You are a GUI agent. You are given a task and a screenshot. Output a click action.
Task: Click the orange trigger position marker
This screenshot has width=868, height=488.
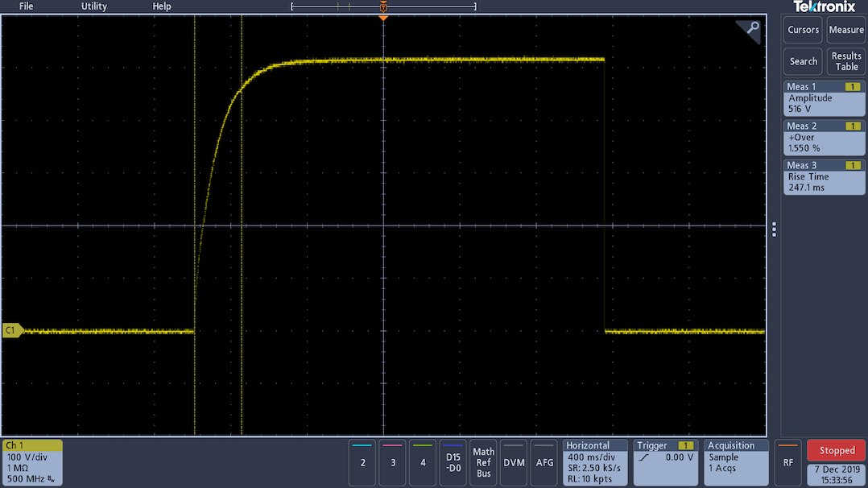click(x=383, y=16)
